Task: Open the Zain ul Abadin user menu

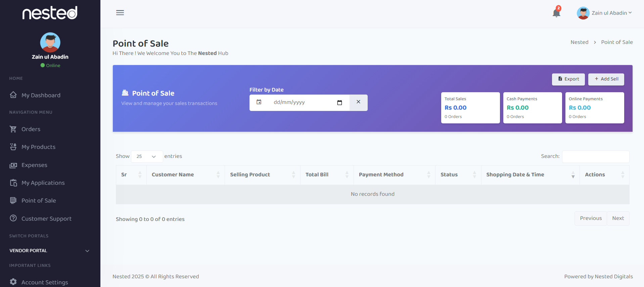Action: click(604, 13)
